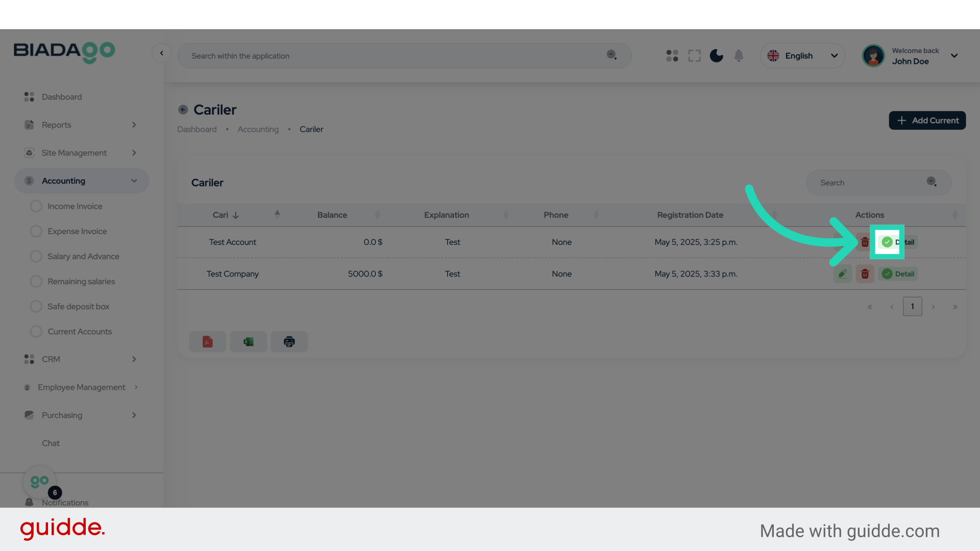Open Detail for Test Company
980x551 pixels.
pos(898,274)
